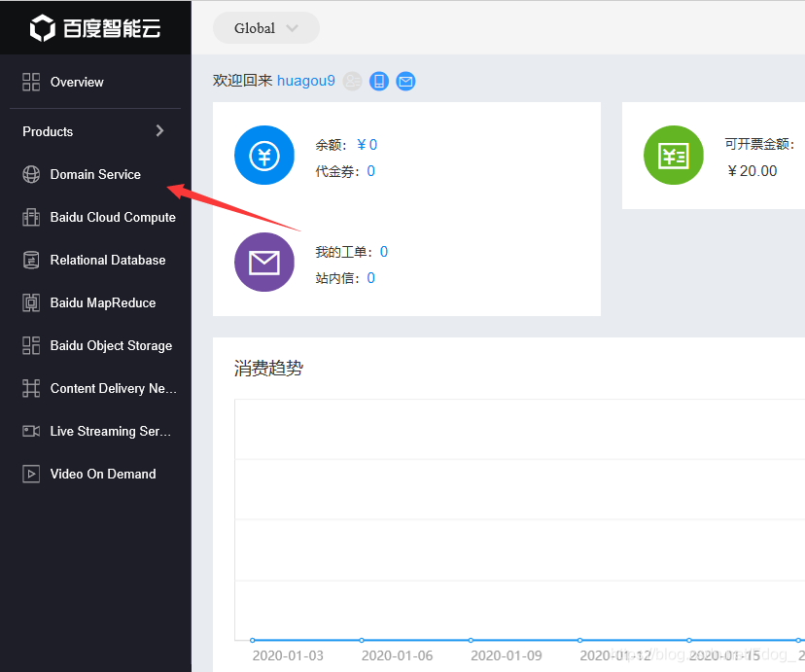The image size is (805, 672).
Task: Select Baidu Cloud Compute in sidebar
Action: pos(95,217)
